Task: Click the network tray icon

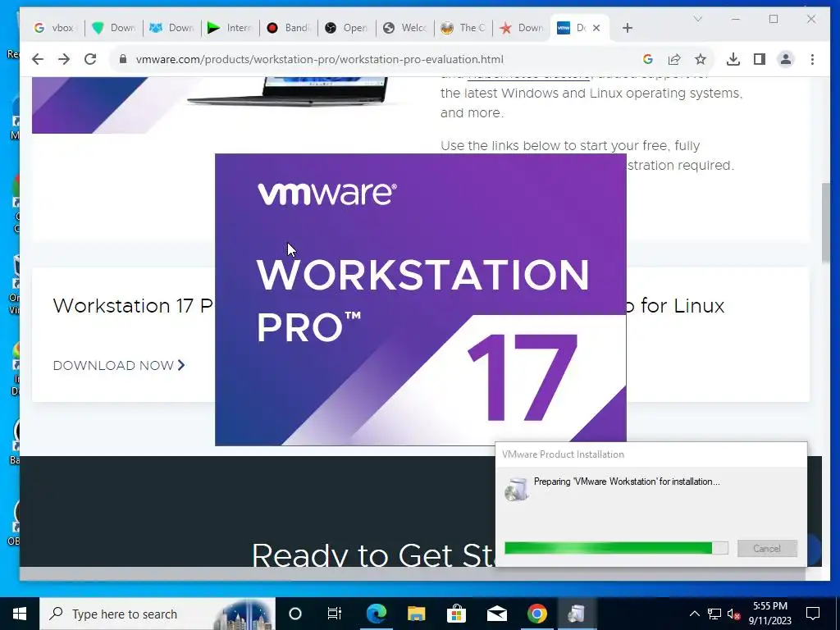Action: point(714,614)
